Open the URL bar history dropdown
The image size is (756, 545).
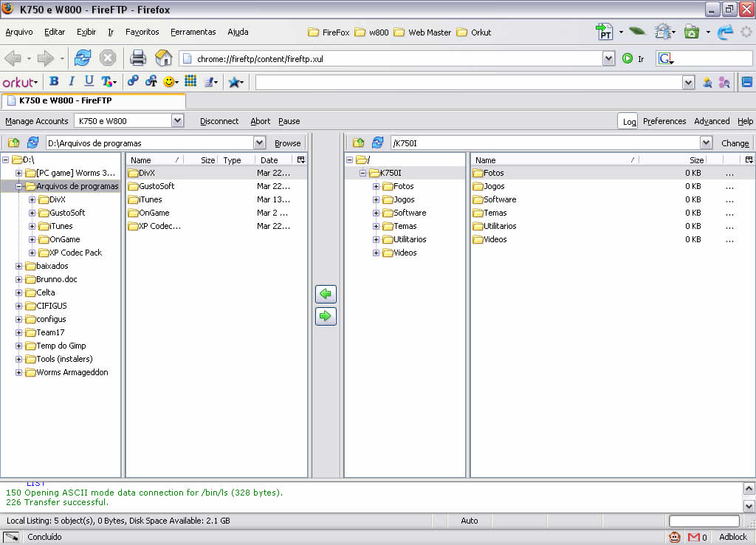pos(608,59)
